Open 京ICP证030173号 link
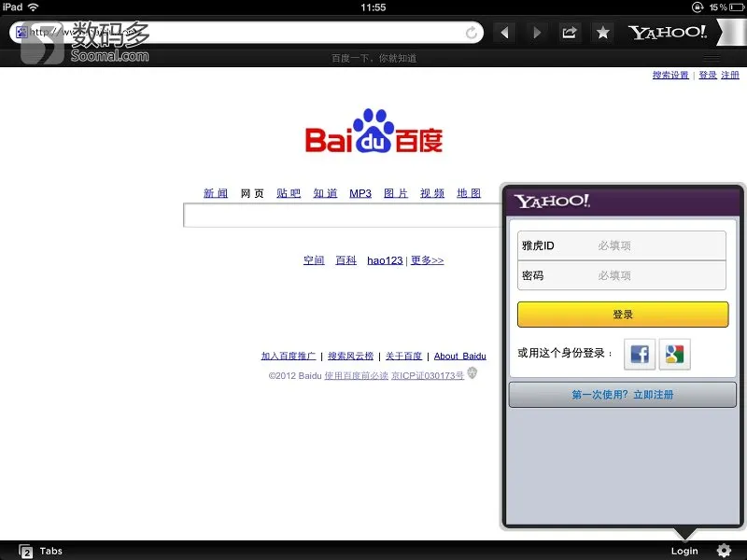 point(428,376)
